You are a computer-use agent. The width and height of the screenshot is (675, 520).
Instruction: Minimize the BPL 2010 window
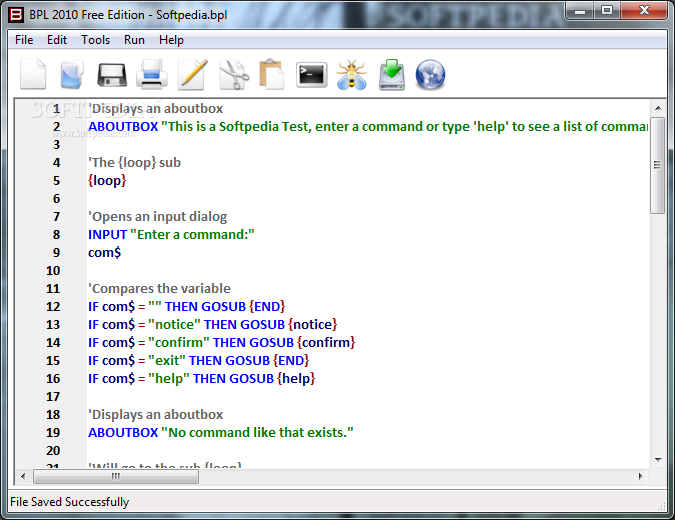click(x=580, y=10)
